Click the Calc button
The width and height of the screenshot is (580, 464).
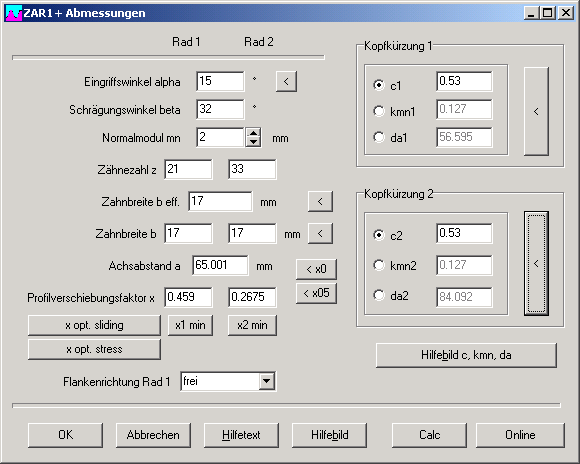[x=429, y=435]
